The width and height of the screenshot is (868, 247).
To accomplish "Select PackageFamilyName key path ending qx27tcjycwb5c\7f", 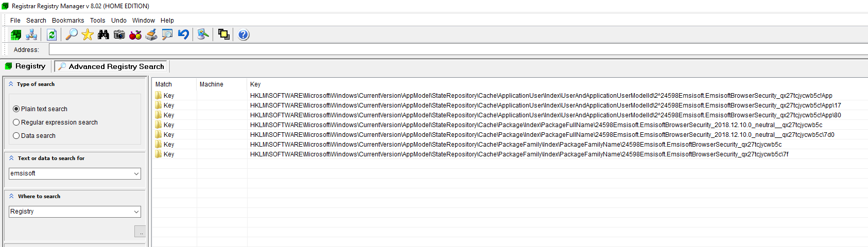I will point(519,154).
